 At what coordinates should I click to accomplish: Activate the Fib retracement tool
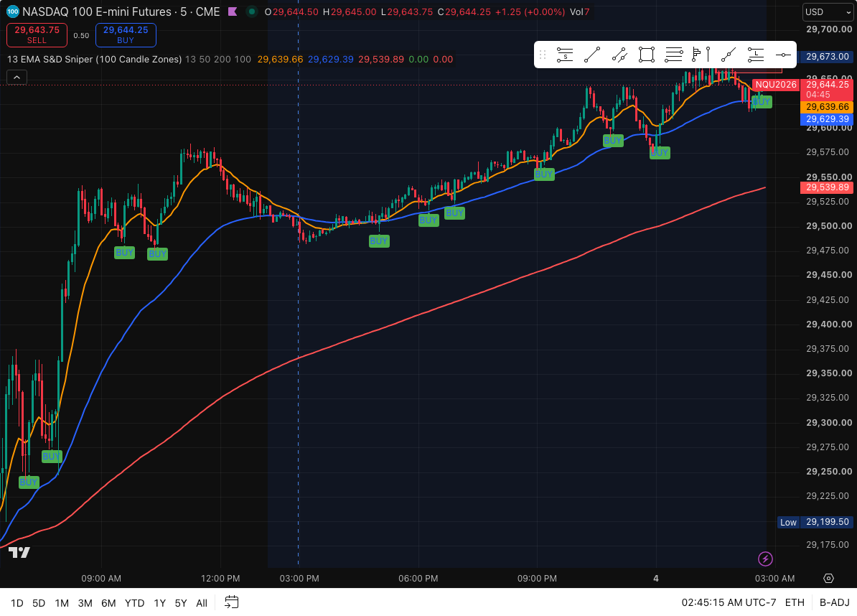(674, 55)
